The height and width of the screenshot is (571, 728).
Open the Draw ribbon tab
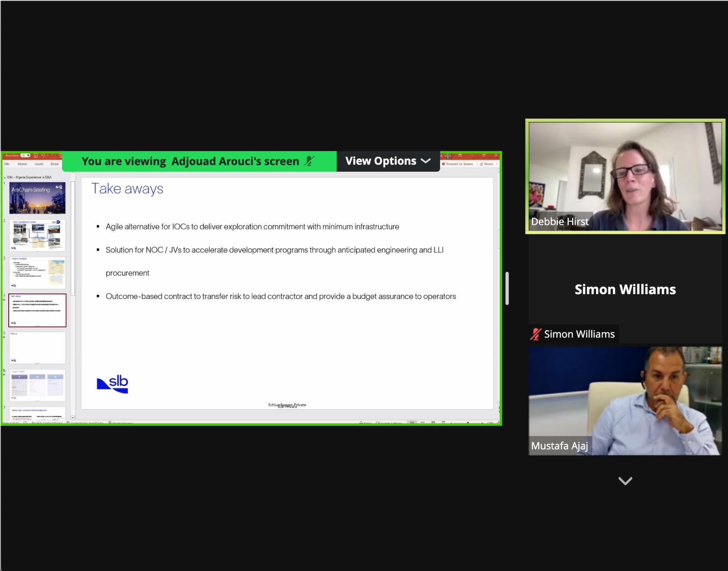click(x=55, y=164)
